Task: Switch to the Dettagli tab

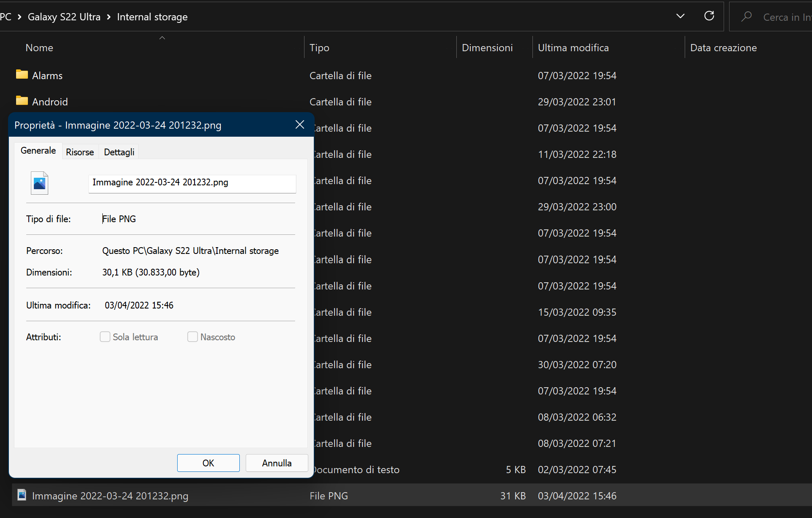Action: (119, 152)
